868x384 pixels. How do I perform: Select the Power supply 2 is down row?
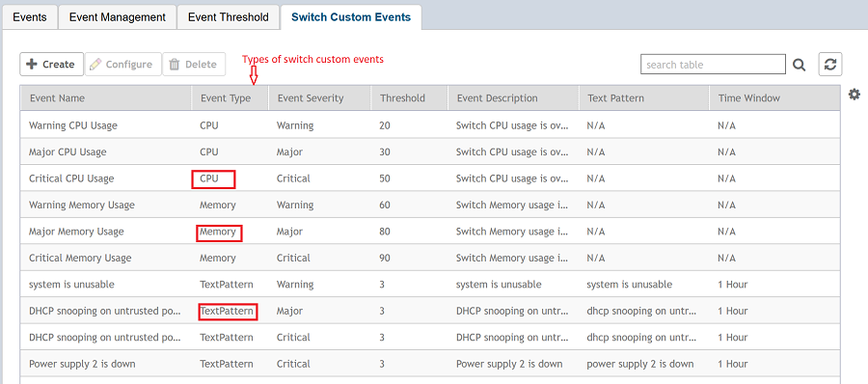tap(430, 364)
